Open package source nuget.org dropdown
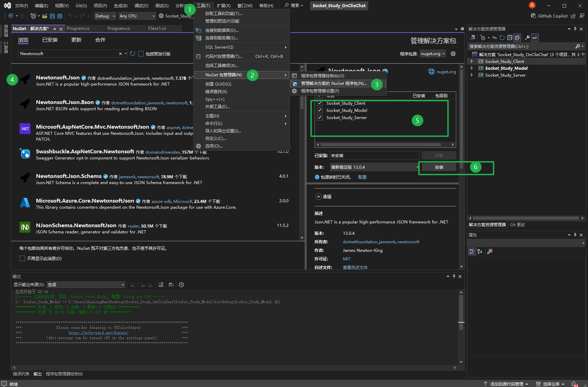 (433, 54)
